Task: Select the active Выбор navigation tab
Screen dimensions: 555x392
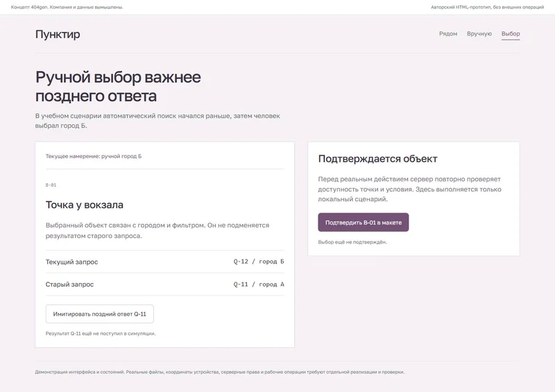Action: pyautogui.click(x=511, y=34)
